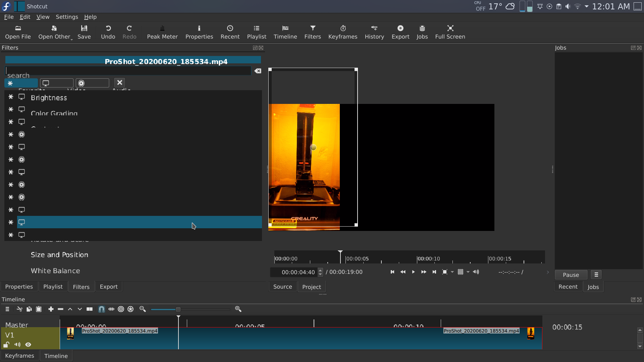Open the File menu

pos(9,17)
